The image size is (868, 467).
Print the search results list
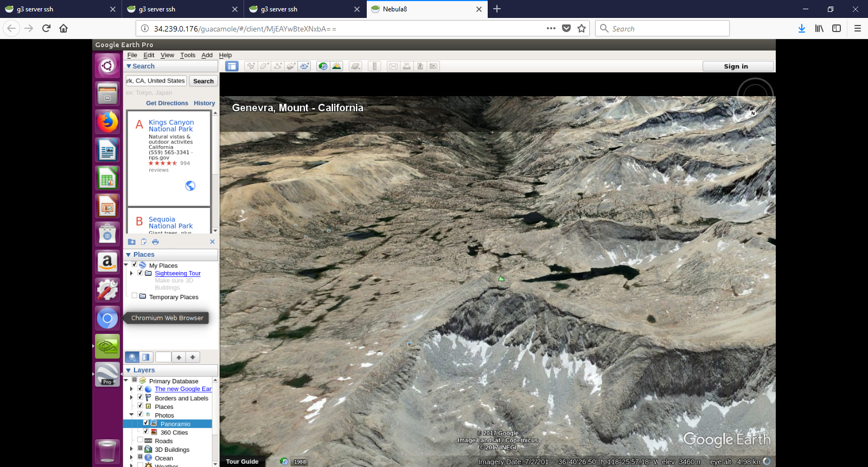156,242
